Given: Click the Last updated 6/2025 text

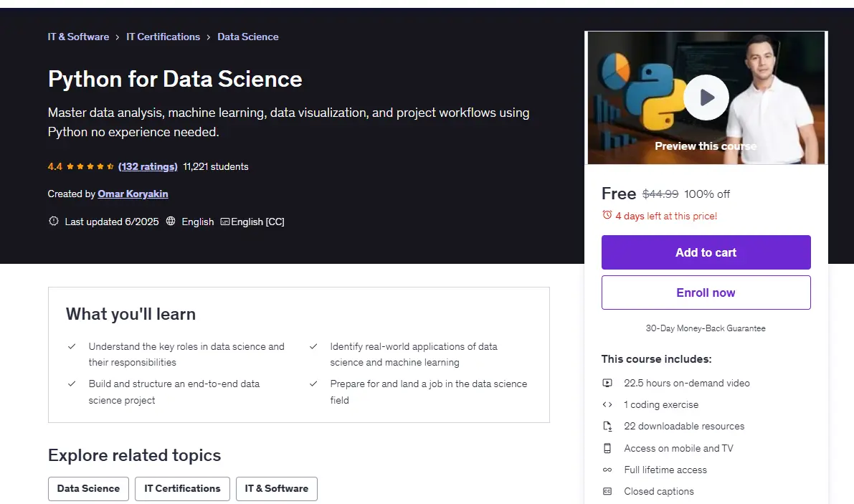Looking at the screenshot, I should click(x=112, y=222).
